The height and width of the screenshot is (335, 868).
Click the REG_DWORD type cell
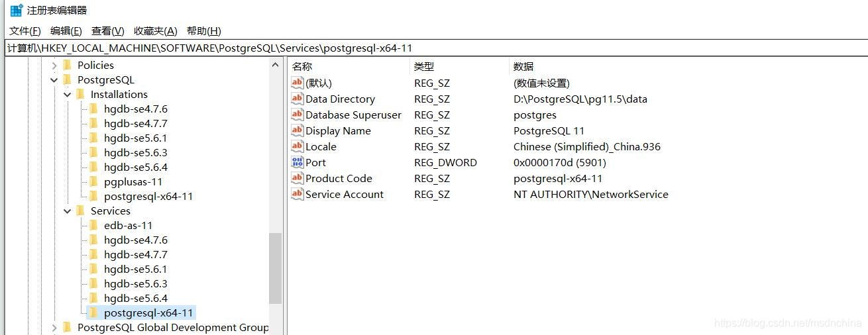click(x=445, y=163)
